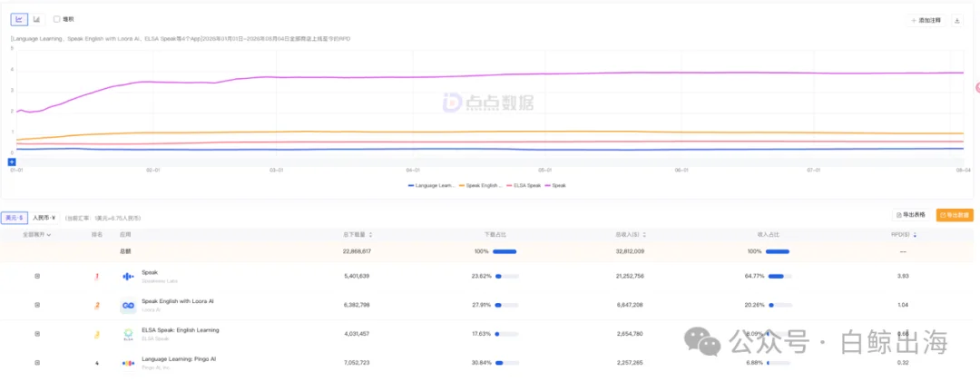
Task: Click the blue plus icon below chart
Action: coord(11,162)
